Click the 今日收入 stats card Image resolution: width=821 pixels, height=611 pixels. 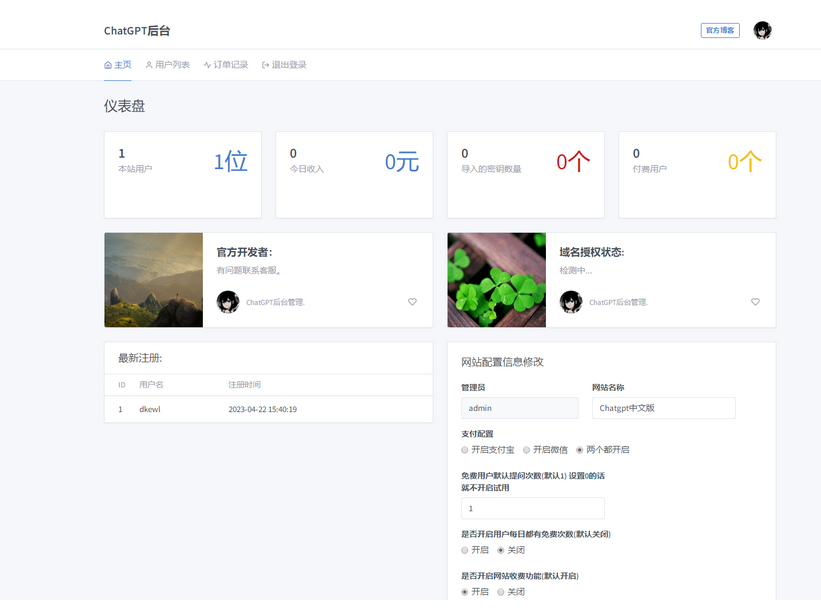354,175
